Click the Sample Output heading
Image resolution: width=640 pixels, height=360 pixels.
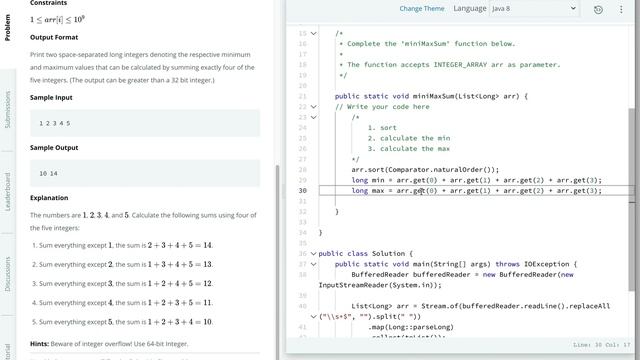click(54, 148)
